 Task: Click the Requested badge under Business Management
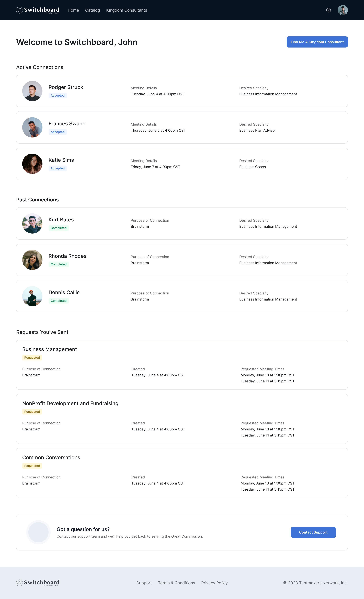coord(32,357)
